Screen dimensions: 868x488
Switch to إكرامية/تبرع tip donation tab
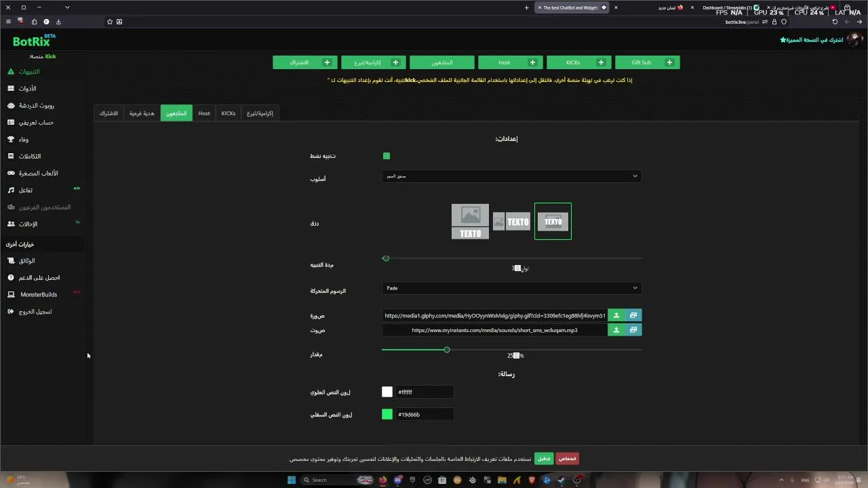point(260,113)
